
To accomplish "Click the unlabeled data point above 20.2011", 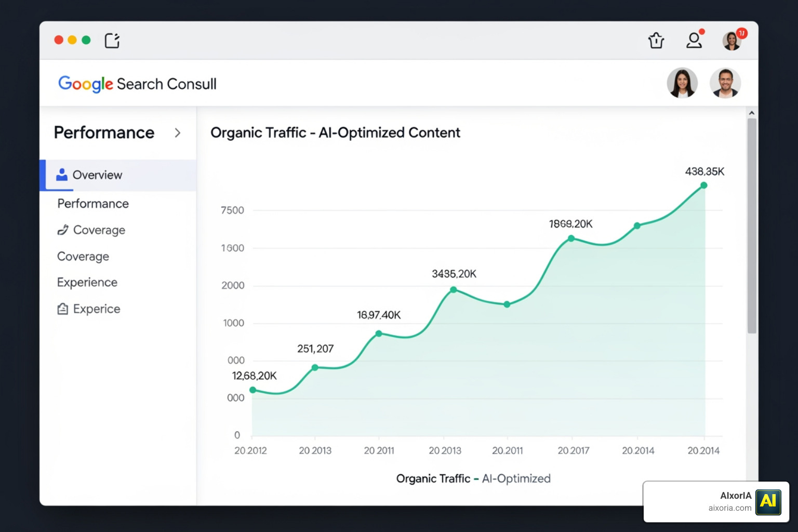I will pos(507,304).
